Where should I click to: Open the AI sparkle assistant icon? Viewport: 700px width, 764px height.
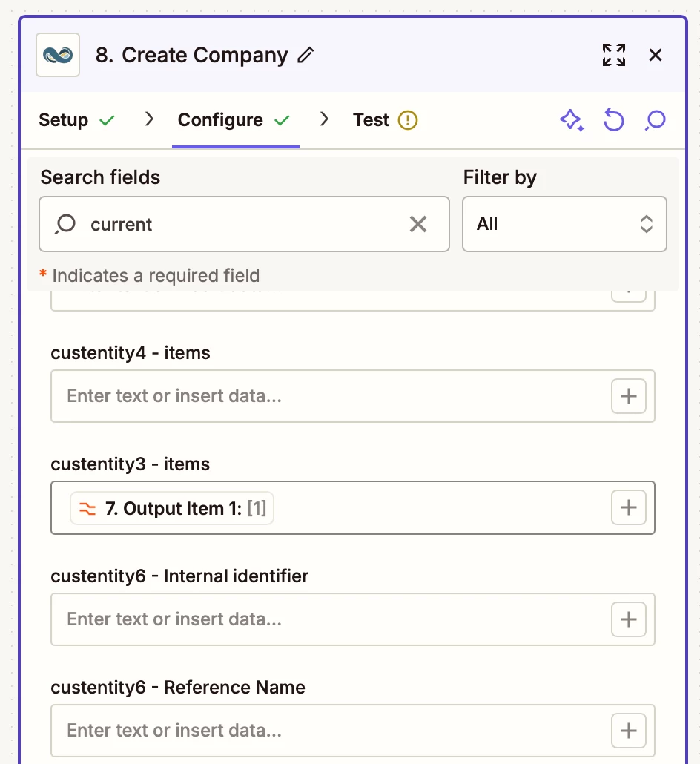click(x=571, y=120)
